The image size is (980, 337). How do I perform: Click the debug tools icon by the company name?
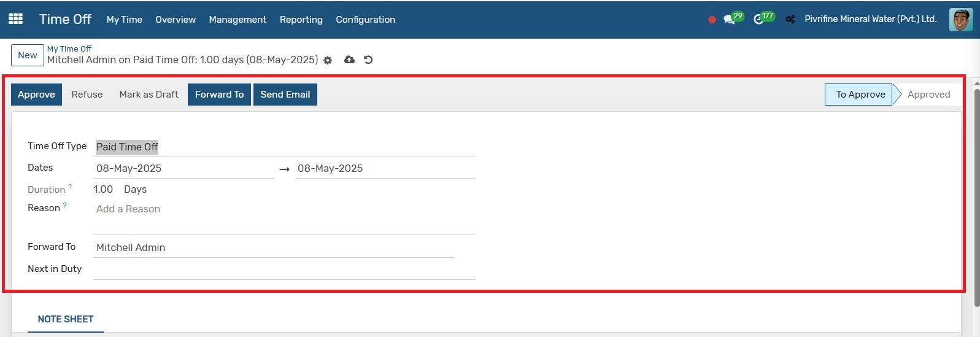point(790,20)
